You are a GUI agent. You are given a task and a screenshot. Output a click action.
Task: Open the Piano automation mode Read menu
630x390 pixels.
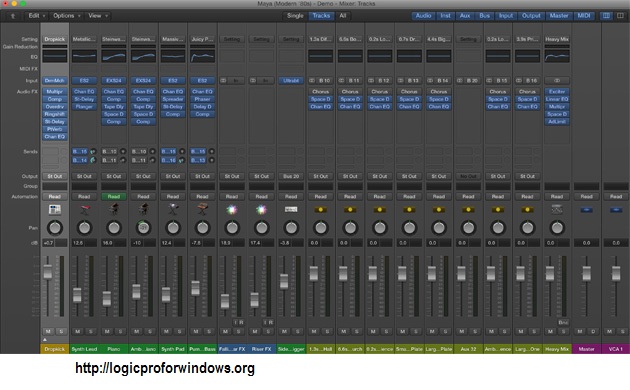point(114,196)
